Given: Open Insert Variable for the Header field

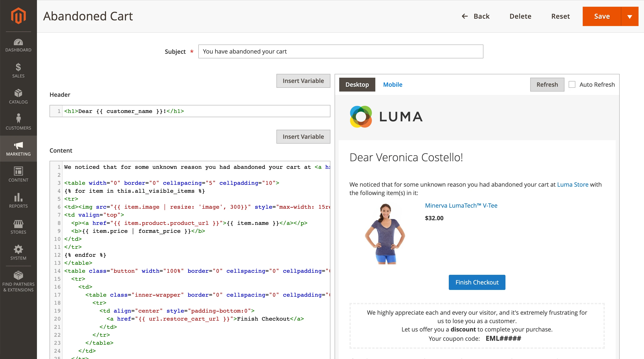Looking at the screenshot, I should pyautogui.click(x=303, y=81).
